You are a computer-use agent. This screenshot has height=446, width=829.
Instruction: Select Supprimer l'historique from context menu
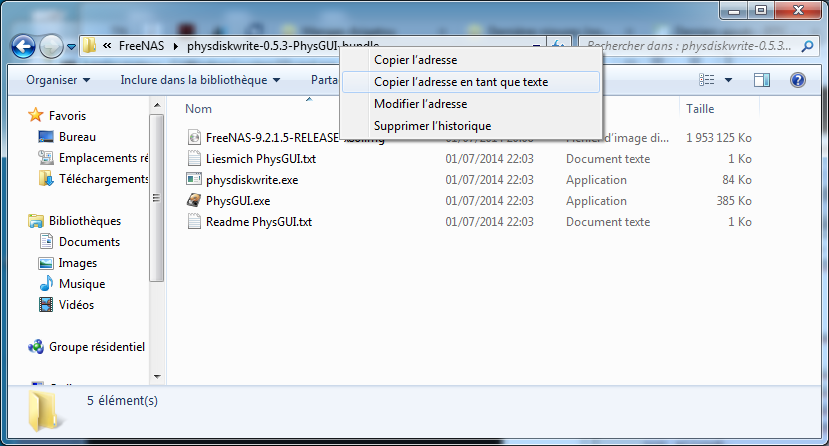pos(432,126)
